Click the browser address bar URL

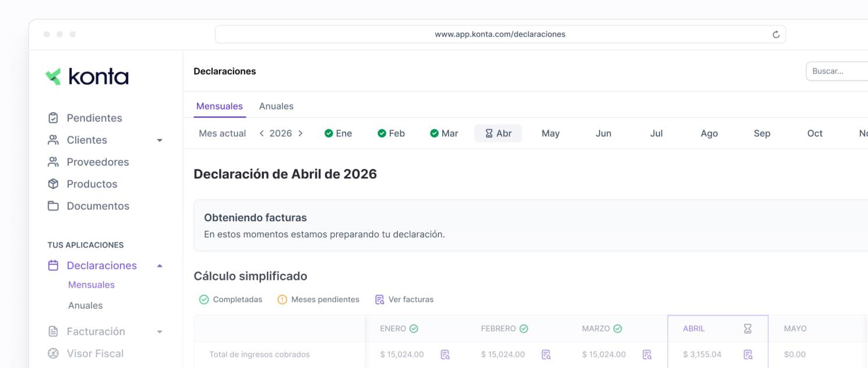tap(500, 34)
